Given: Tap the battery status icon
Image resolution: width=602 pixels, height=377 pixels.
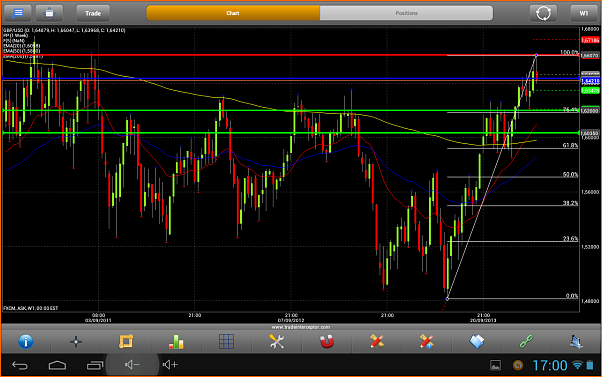Looking at the screenshot, I should tap(590, 365).
